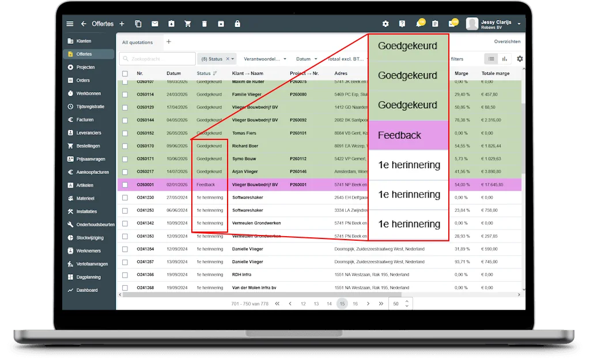
Task: Open the Totaal excl. BT... filter dropdown
Action: 346,59
